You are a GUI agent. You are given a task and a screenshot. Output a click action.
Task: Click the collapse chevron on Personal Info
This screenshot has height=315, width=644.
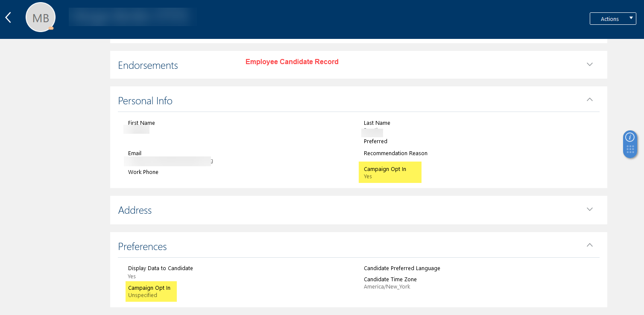point(590,99)
